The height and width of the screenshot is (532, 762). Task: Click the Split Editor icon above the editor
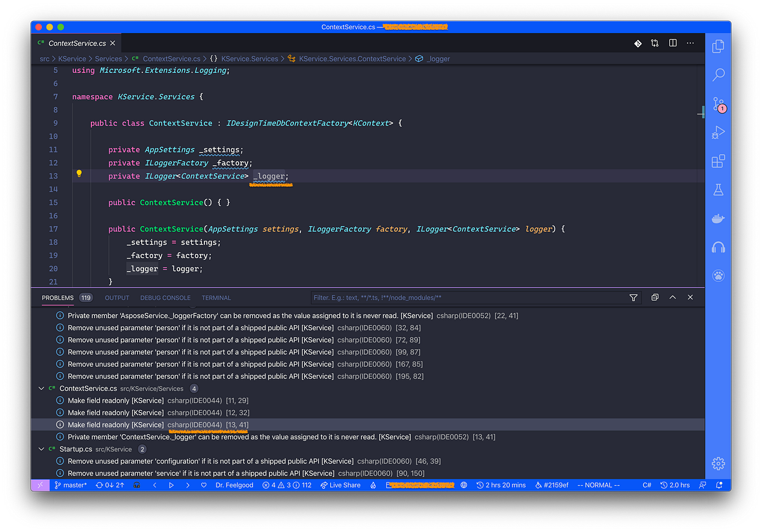click(672, 43)
